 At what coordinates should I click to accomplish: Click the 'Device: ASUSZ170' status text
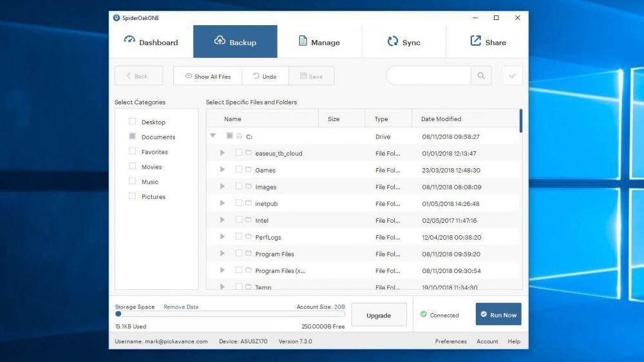coord(243,341)
